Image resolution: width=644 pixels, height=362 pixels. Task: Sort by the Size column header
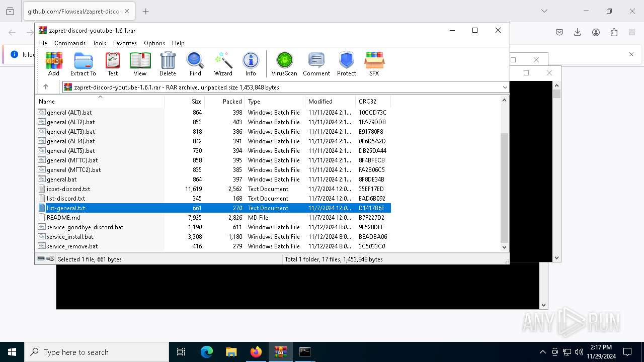184,101
